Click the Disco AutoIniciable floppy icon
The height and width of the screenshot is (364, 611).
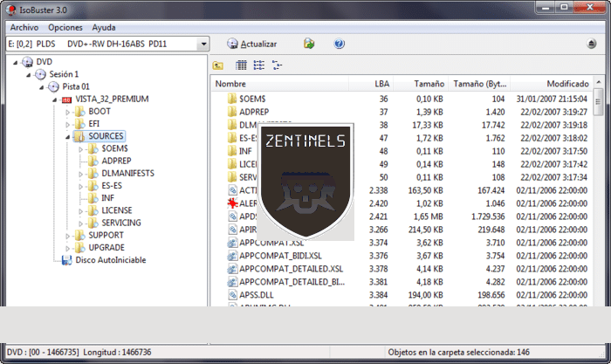point(66,260)
